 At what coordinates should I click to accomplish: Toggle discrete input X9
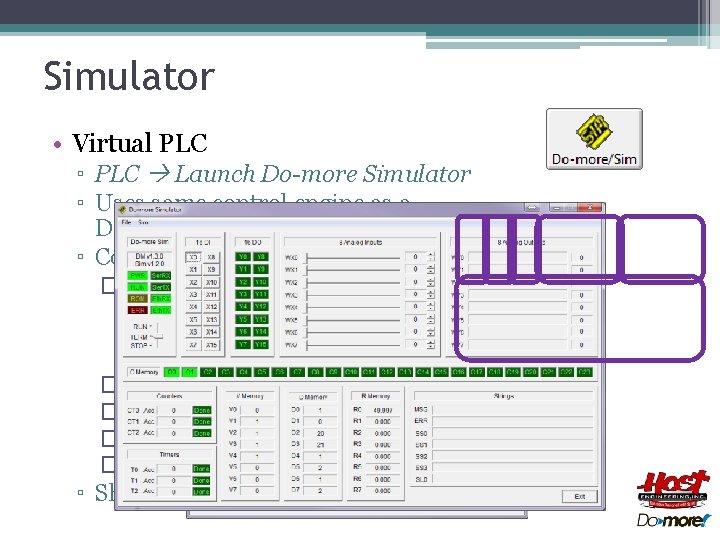[x=211, y=270]
